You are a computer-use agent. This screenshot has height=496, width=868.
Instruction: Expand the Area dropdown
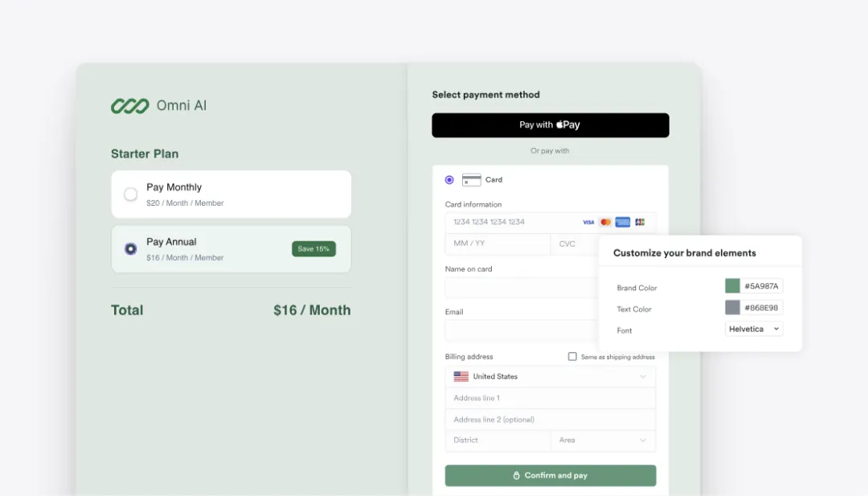coord(604,440)
